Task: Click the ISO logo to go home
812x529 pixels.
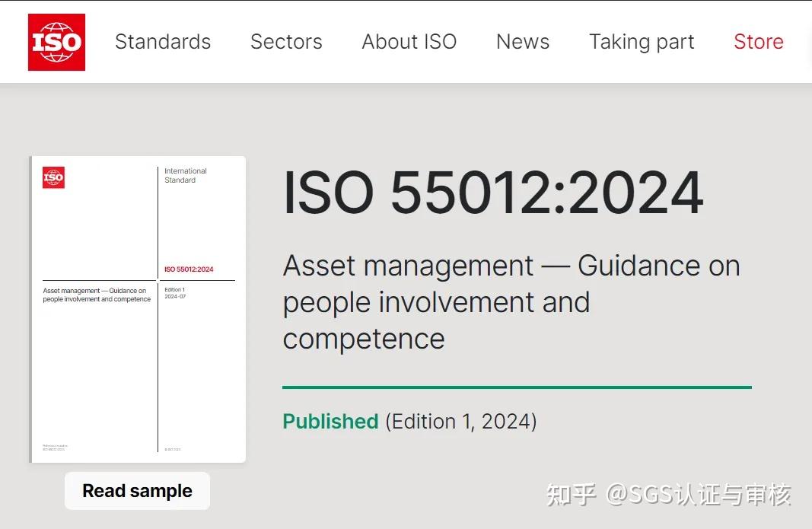Action: click(x=56, y=42)
